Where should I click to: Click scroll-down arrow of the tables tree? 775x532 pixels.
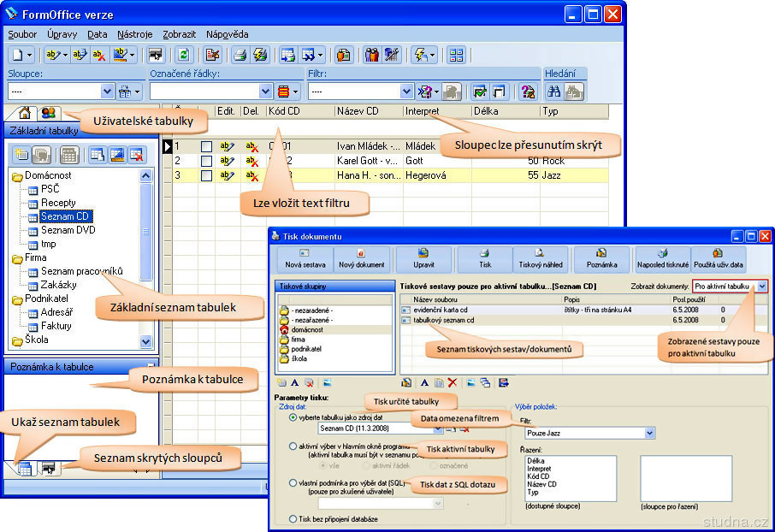(x=145, y=341)
